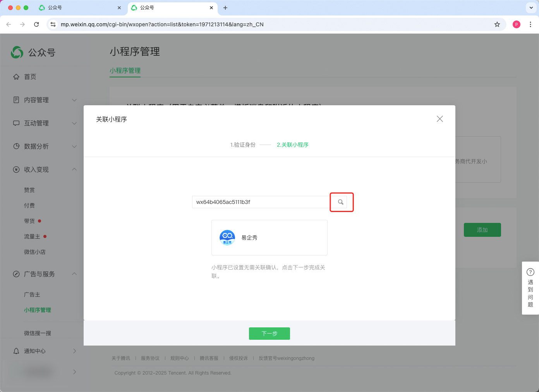Click the 通知中心 bell icon
Screen dimensions: 539x392
click(x=16, y=351)
